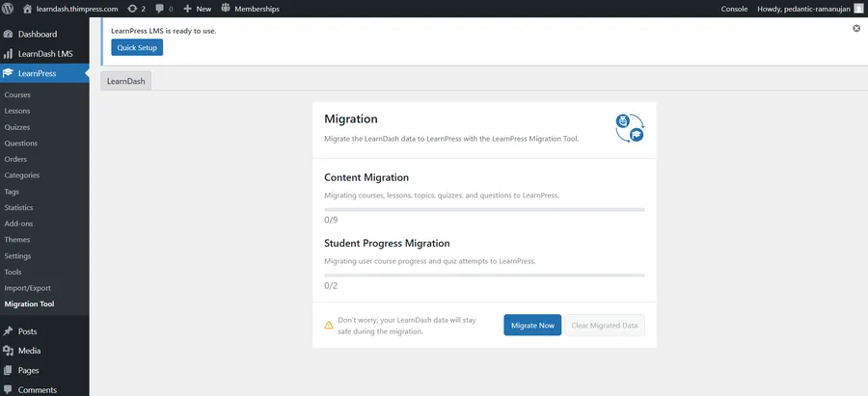Open Statistics in LearnPress submenu
868x396 pixels.
click(19, 207)
